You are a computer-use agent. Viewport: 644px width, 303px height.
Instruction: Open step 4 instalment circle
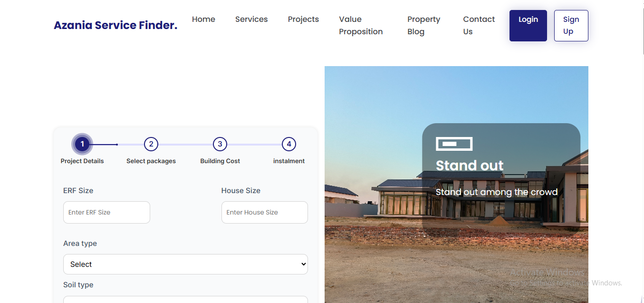click(288, 144)
